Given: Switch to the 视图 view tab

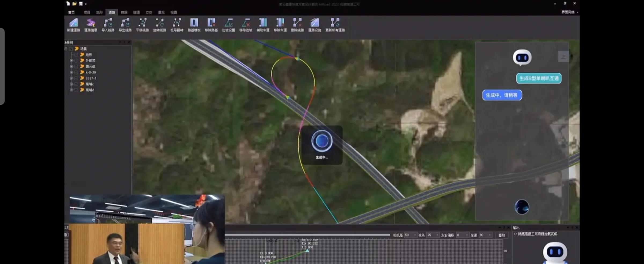Looking at the screenshot, I should point(174,12).
